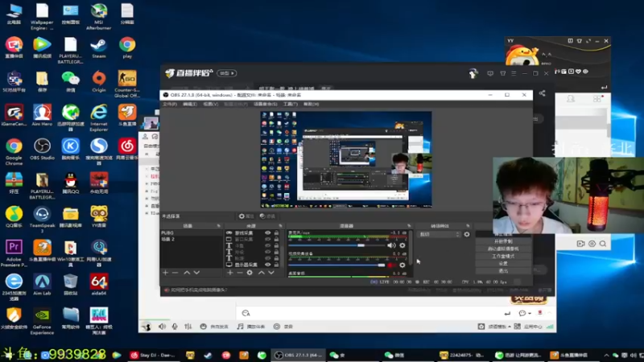Open the View (V) menu in OBS
644x362 pixels.
click(211, 105)
